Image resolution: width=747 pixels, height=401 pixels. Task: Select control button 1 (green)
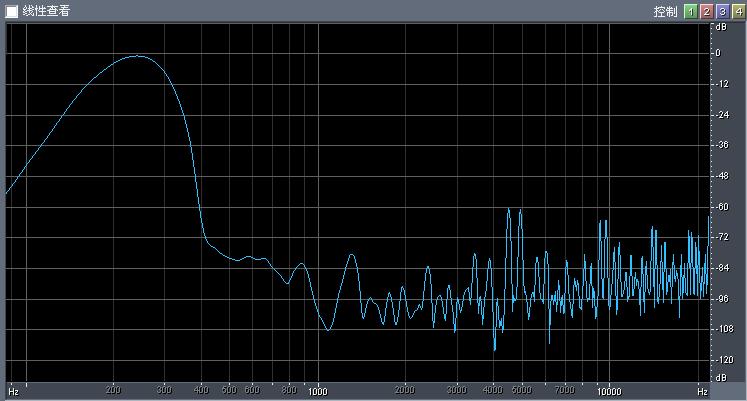point(690,11)
